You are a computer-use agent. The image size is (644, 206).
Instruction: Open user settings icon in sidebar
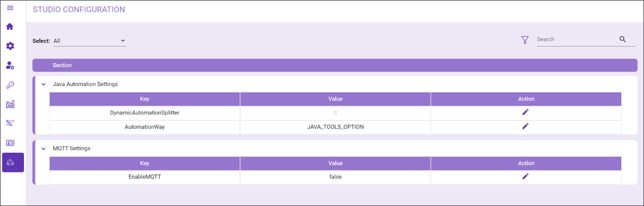[x=10, y=65]
